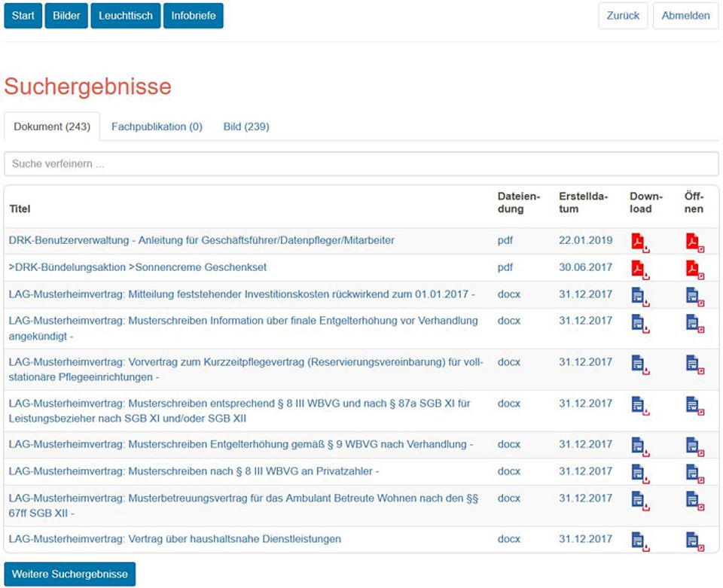The width and height of the screenshot is (723, 588).
Task: Download the Musterschreiben Entgelterhöhung gemäß § 9 docx
Action: tap(639, 446)
